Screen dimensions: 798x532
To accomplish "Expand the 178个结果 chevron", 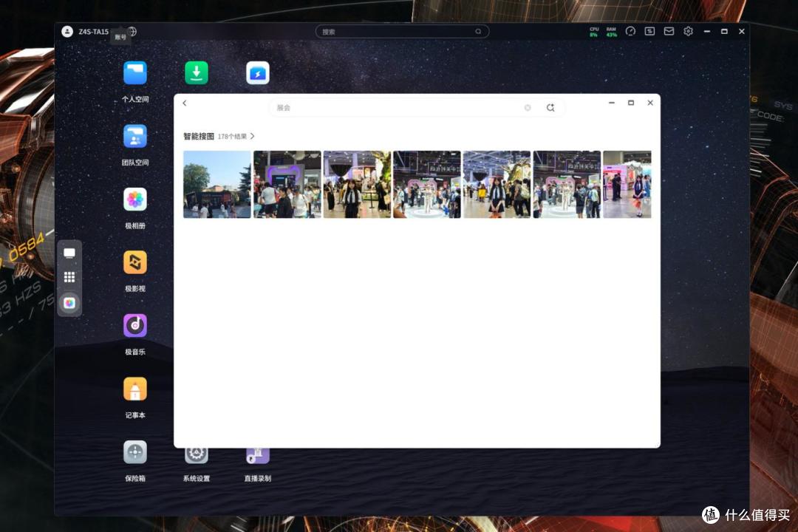I will tap(253, 137).
